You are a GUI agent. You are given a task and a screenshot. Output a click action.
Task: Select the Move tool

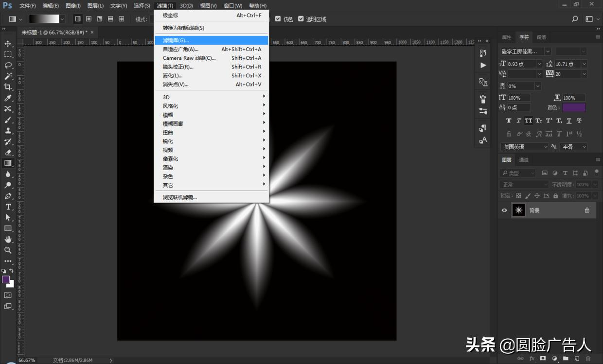(8, 44)
